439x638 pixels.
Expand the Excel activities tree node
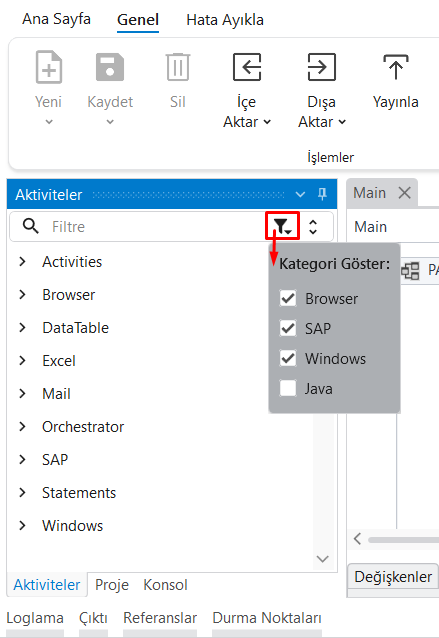pyautogui.click(x=23, y=361)
